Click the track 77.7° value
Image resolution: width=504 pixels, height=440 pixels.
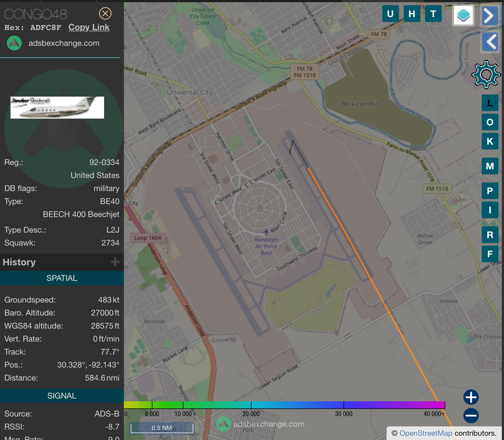(x=110, y=352)
